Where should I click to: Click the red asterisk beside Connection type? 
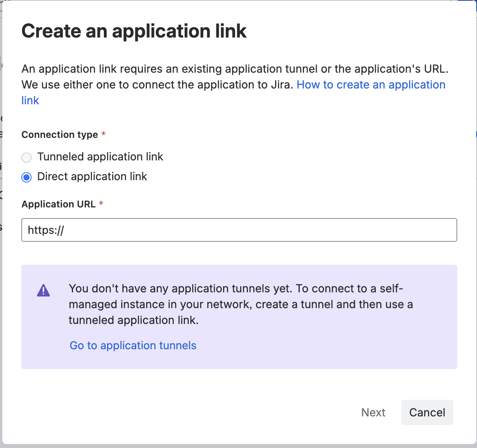coord(103,134)
